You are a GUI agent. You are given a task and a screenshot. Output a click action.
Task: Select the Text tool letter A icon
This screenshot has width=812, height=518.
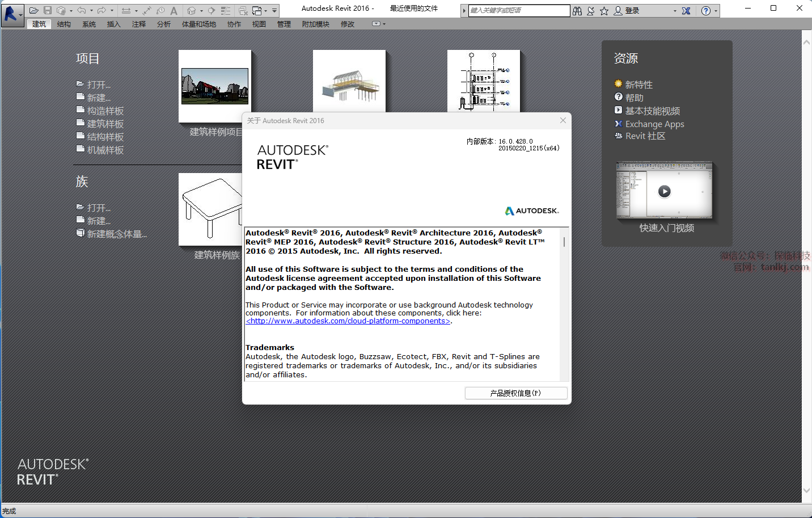174,10
